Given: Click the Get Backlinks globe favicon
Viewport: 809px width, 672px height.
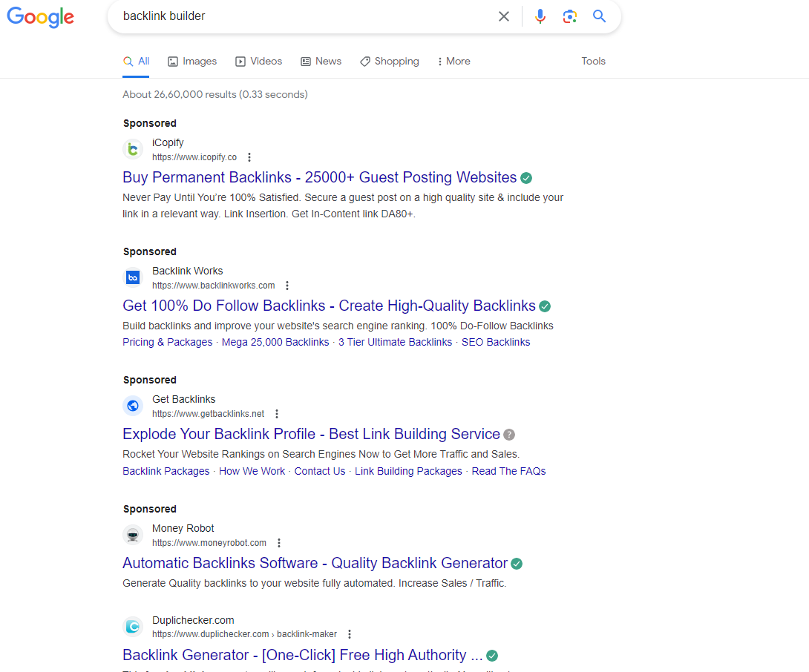Looking at the screenshot, I should click(x=133, y=406).
